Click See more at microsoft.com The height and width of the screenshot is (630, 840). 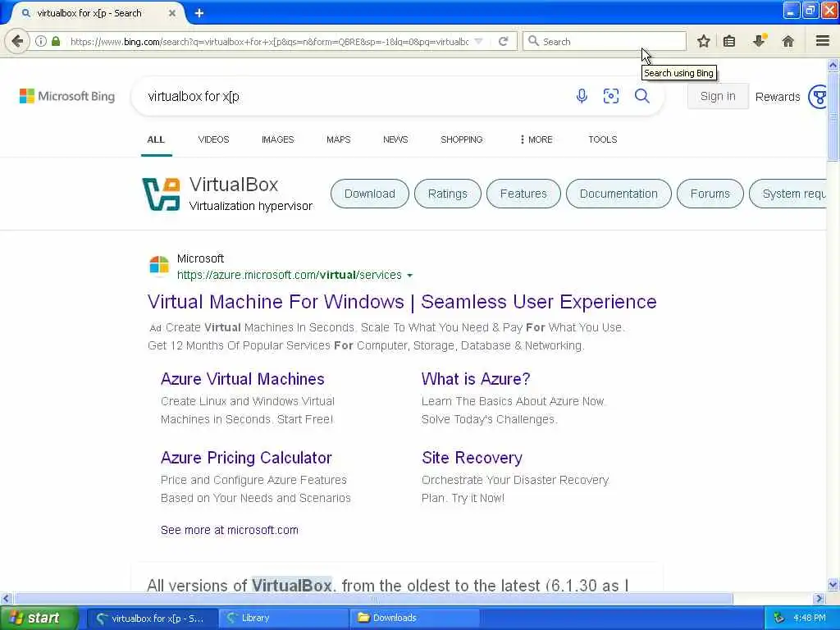230,530
